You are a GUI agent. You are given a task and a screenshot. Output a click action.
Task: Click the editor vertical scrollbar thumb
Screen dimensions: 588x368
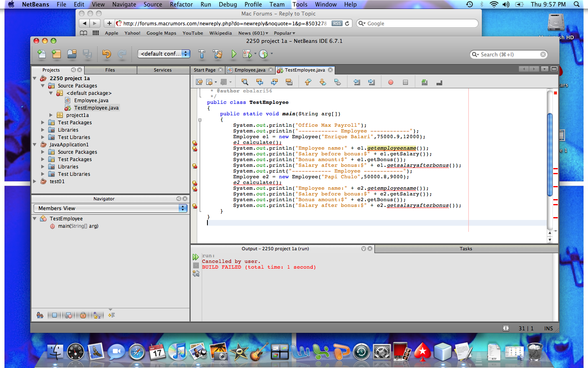550,155
